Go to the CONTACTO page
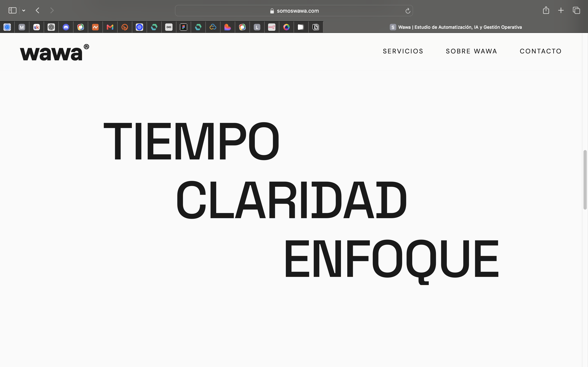Viewport: 588px width, 367px height. pyautogui.click(x=541, y=51)
